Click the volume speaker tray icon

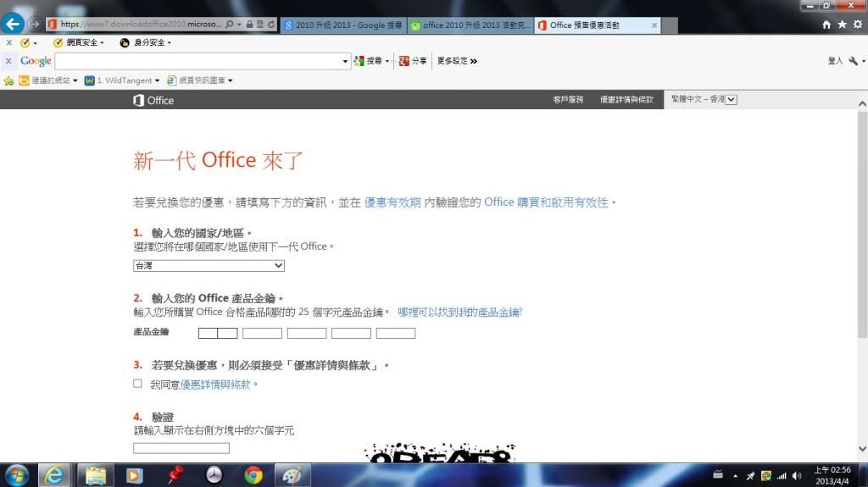(797, 475)
